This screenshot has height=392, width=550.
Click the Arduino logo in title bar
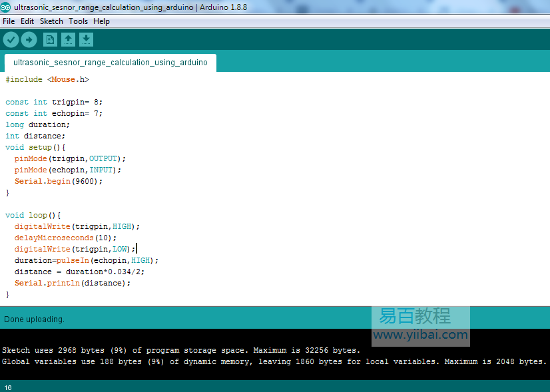(x=6, y=7)
